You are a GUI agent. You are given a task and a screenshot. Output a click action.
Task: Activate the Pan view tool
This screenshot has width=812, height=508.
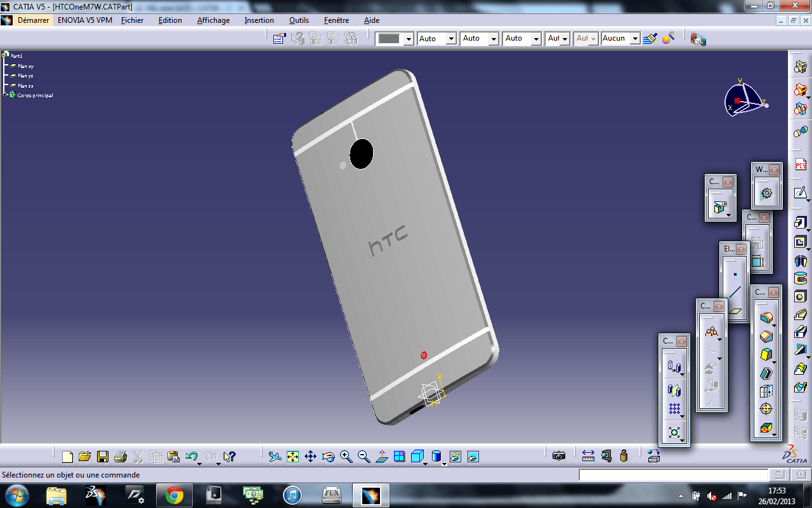tap(310, 456)
